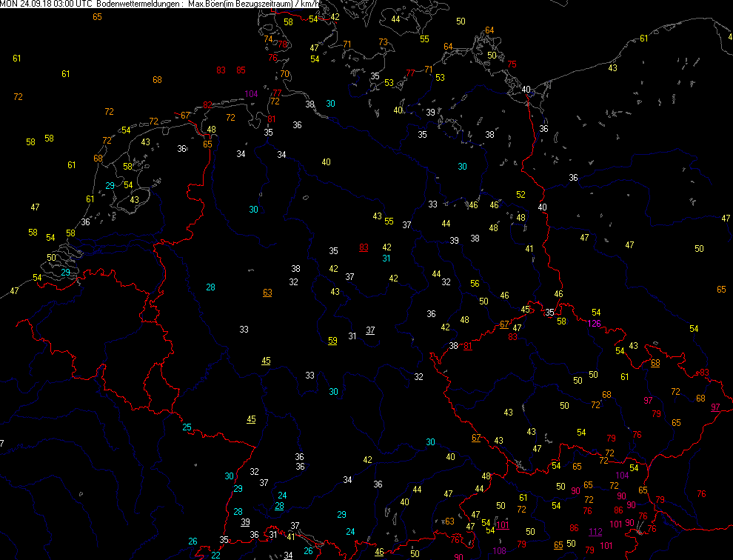Click the underlined orange 68 value

[655, 363]
